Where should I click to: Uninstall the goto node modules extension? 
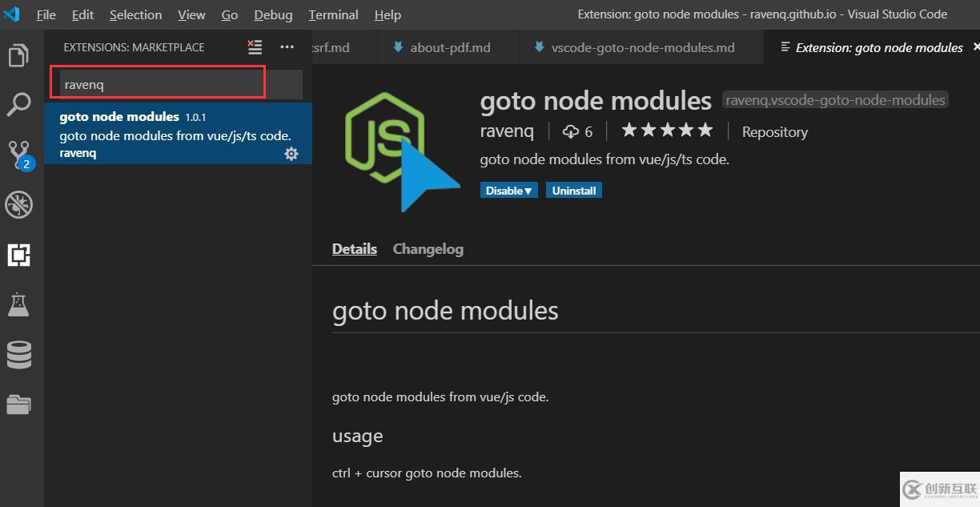pyautogui.click(x=574, y=191)
